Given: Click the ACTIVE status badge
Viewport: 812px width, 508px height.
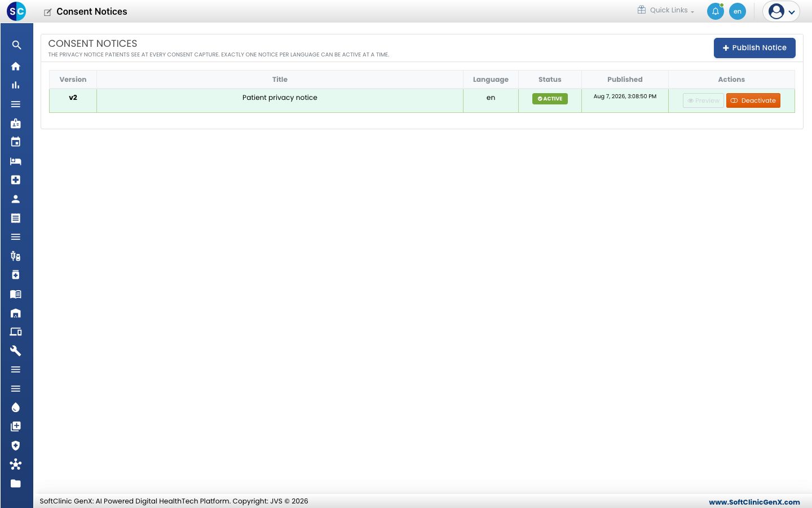Looking at the screenshot, I should 550,99.
